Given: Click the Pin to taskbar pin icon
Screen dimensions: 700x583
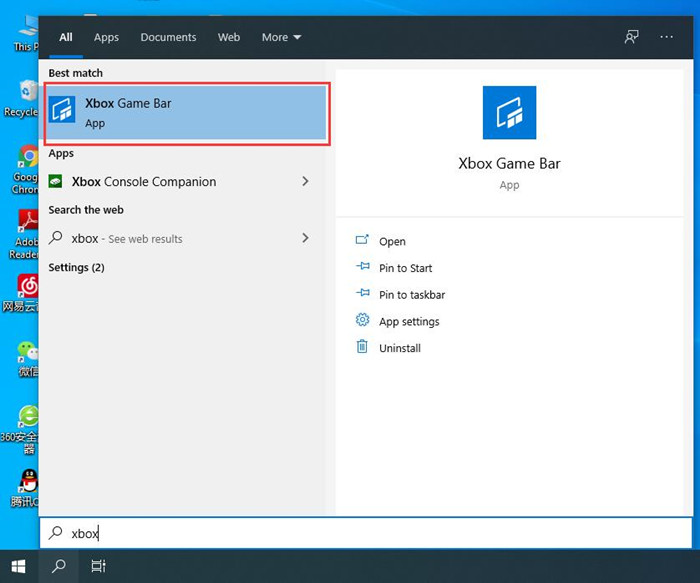Looking at the screenshot, I should point(362,293).
